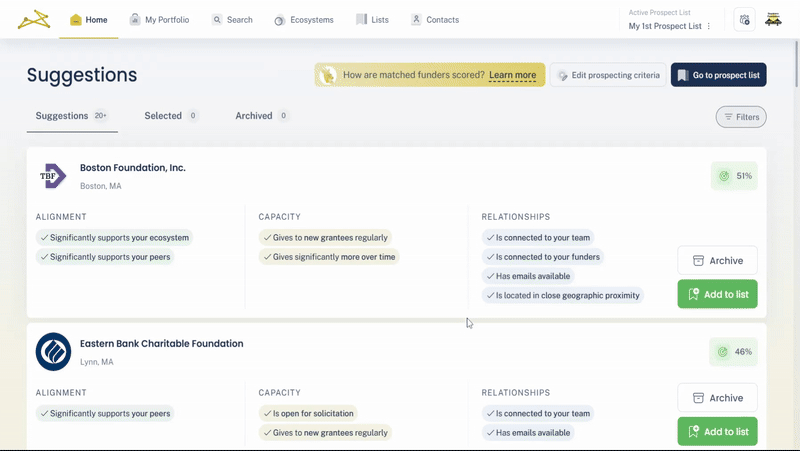Go to My Portfolio

click(x=159, y=20)
